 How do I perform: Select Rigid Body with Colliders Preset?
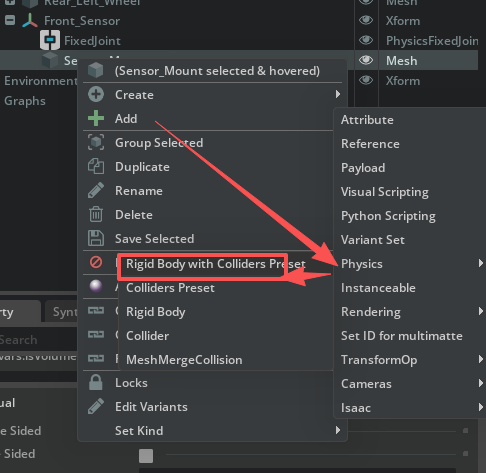click(x=215, y=264)
